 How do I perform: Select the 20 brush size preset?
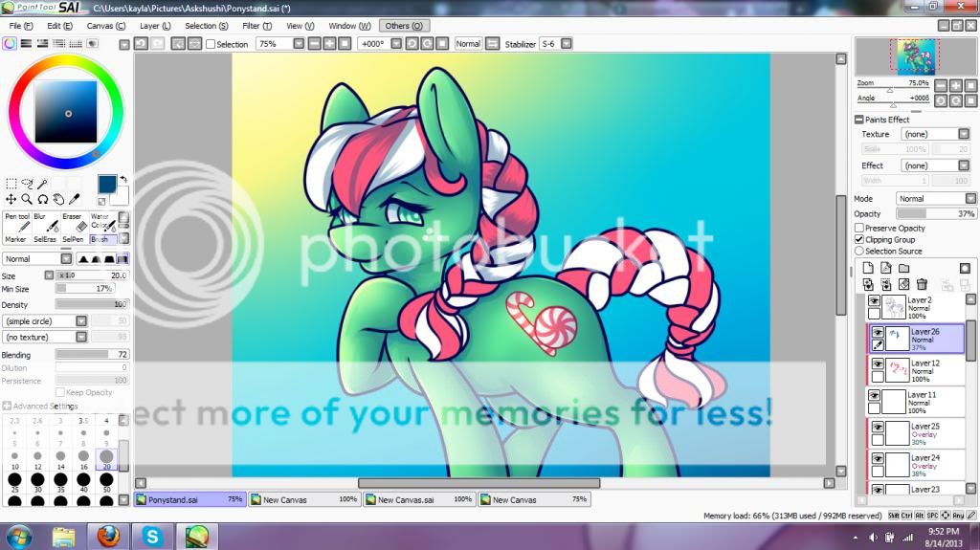tap(106, 459)
